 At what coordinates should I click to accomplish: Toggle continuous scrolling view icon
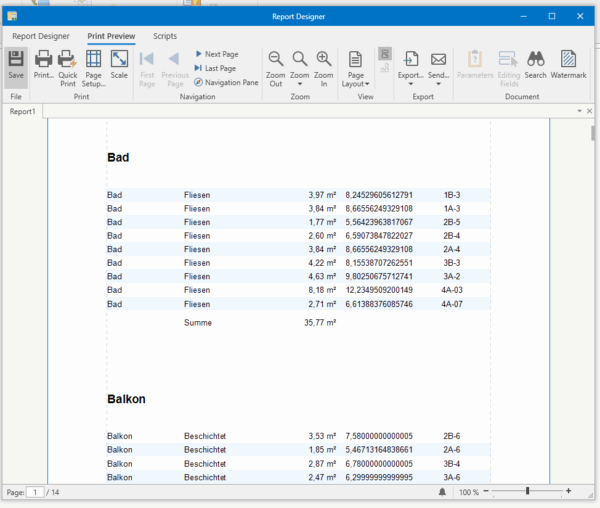(x=385, y=54)
